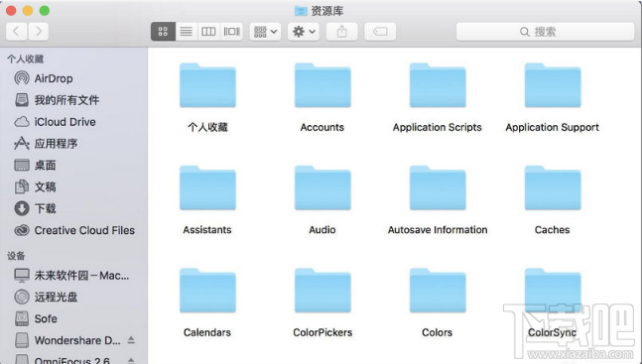
Task: Select the Sofe drive in the sidebar
Action: point(35,318)
